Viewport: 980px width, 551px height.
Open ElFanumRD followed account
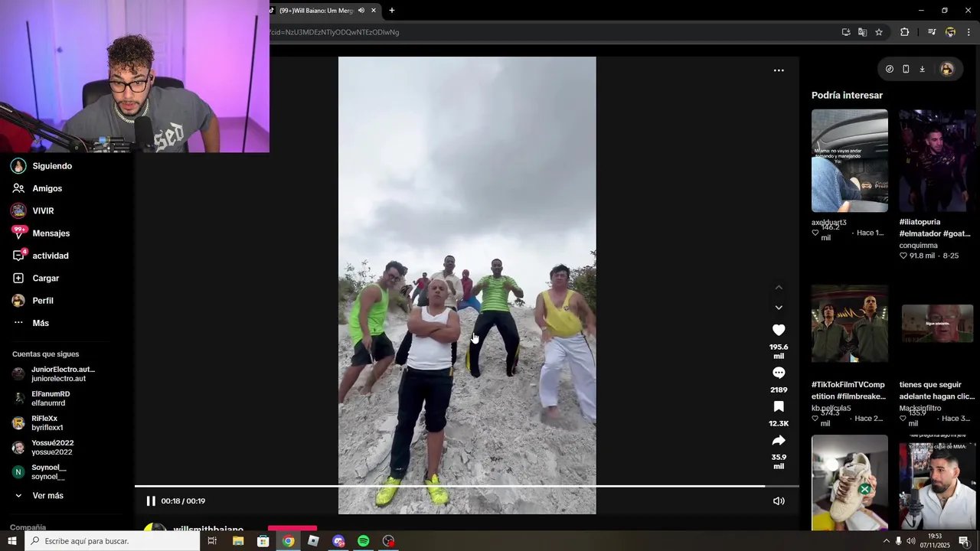tap(41, 399)
